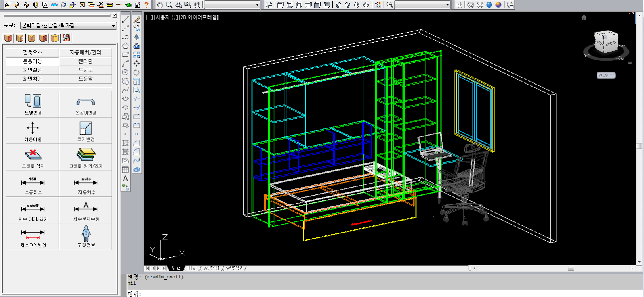Select the Circle draw tool
Screen dimensions: 644x297
(x=126, y=72)
